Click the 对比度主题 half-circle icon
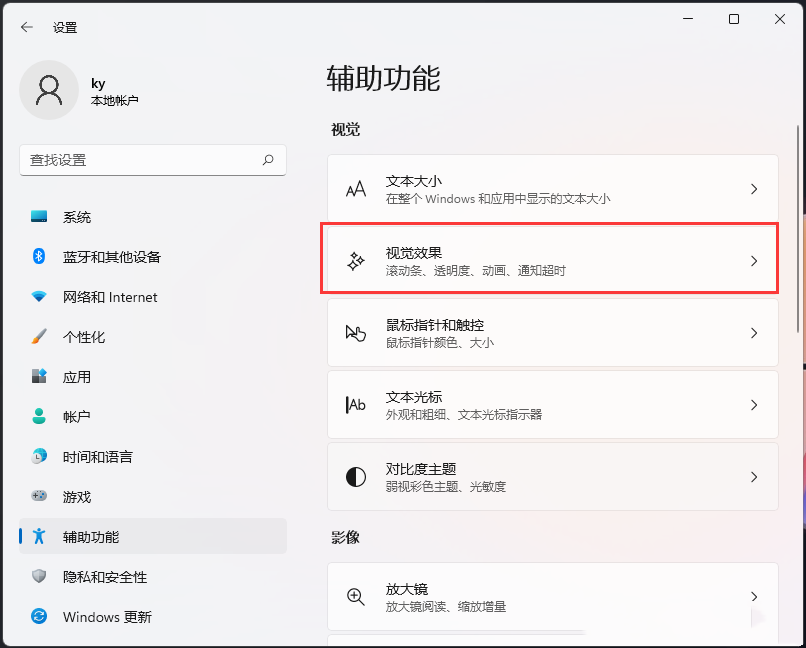 355,477
